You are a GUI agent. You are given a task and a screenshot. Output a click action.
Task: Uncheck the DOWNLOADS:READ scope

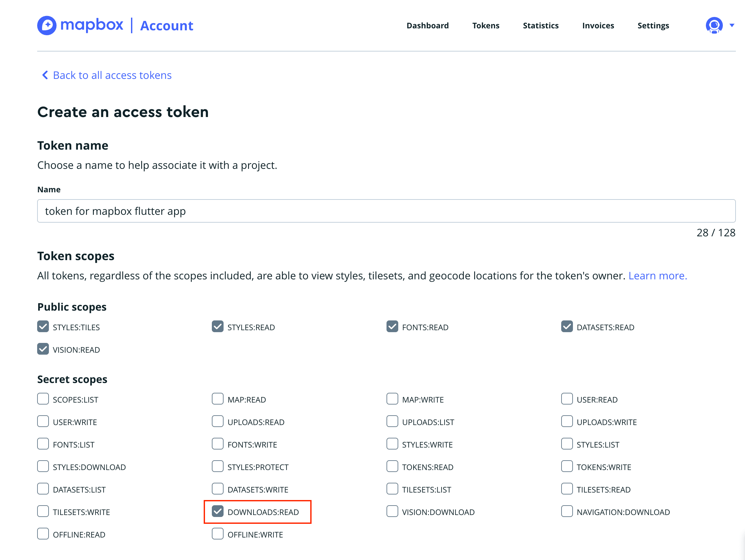pos(218,512)
